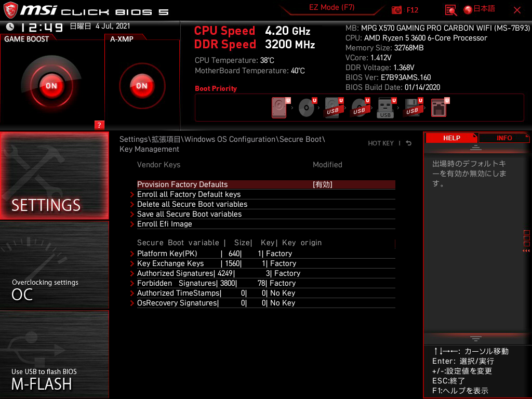Click the MSI dragon shield logo

point(10,10)
